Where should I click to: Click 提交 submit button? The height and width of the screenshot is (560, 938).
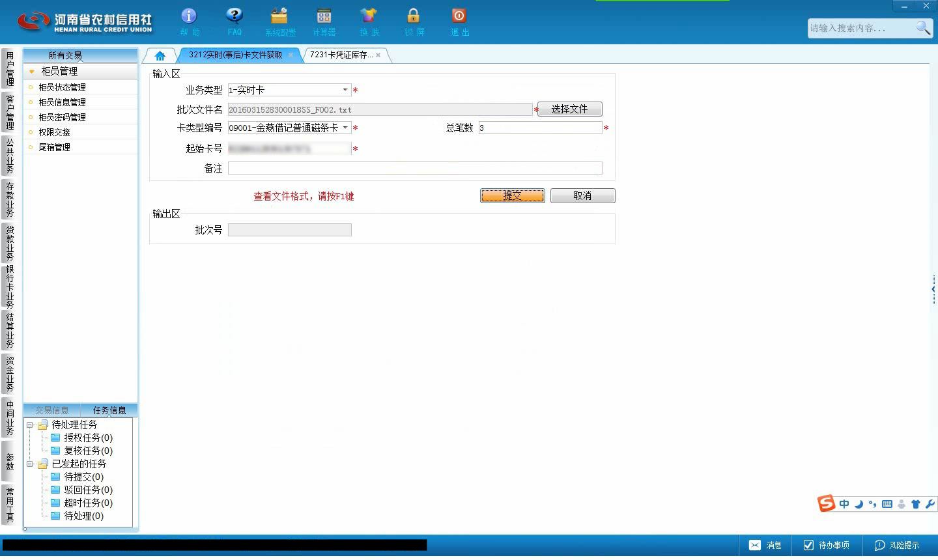click(513, 195)
